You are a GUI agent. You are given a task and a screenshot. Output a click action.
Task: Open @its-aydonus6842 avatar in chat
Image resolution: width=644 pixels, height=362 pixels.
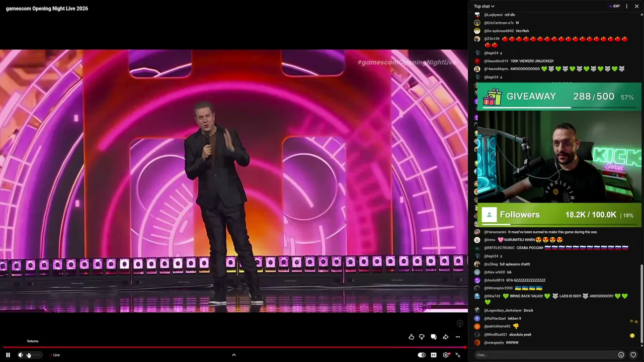[x=477, y=31]
